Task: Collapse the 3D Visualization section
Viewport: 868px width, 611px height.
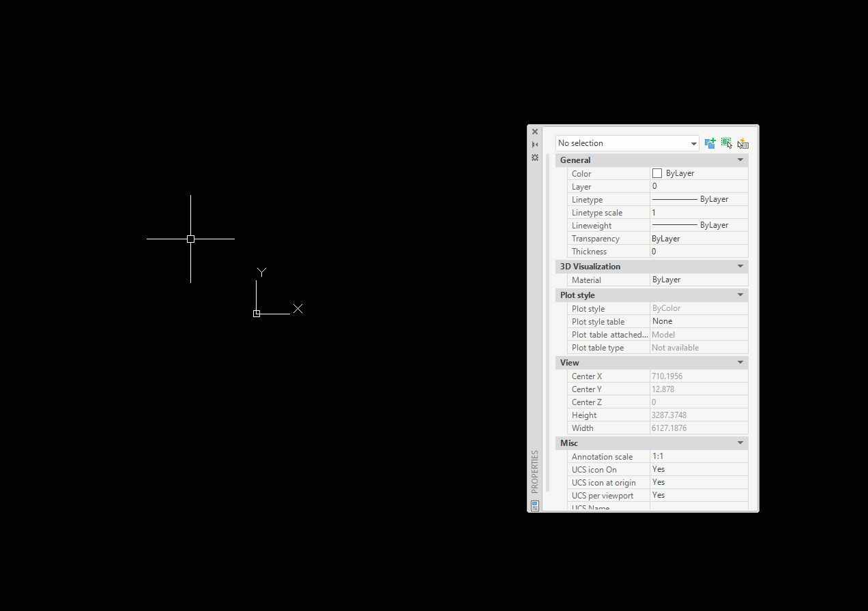Action: [x=740, y=266]
